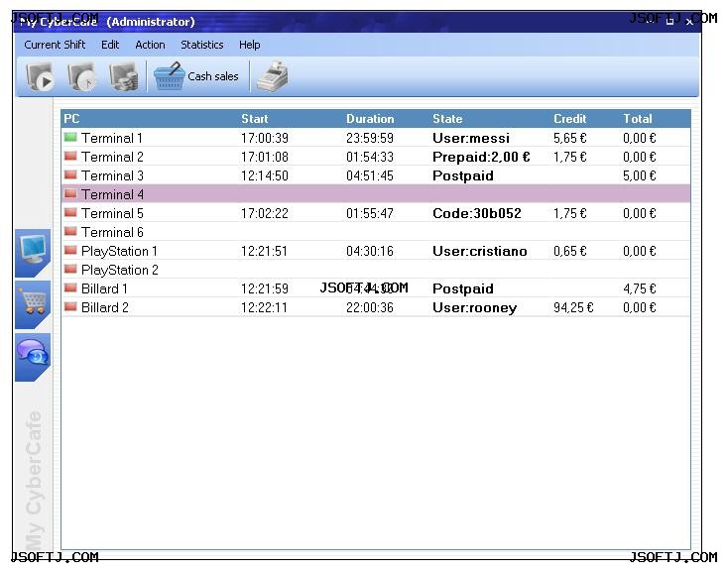
Task: Select the Terminal 2 row name
Action: click(x=112, y=157)
